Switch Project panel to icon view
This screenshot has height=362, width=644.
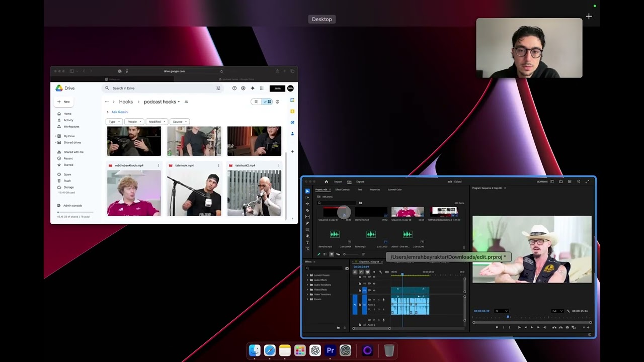[332, 254]
